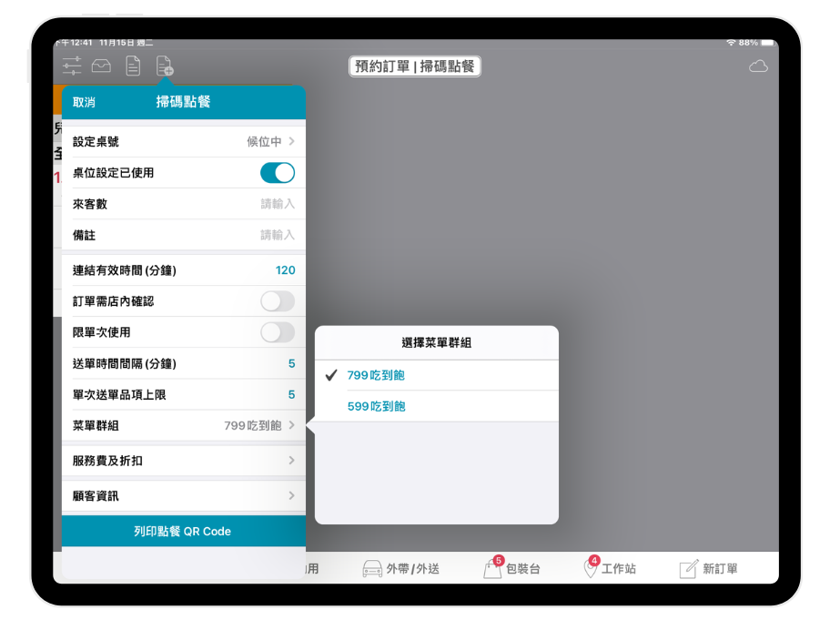Open 菜單群組 selection row
Image resolution: width=840 pixels, height=630 pixels.
183,425
